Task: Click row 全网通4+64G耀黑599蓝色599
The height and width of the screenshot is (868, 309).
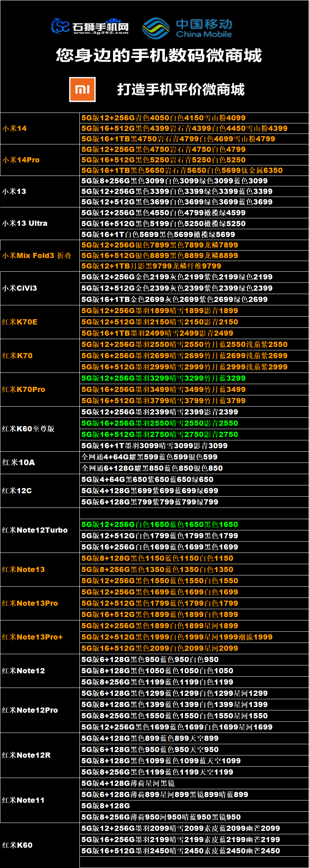Action: click(x=194, y=457)
